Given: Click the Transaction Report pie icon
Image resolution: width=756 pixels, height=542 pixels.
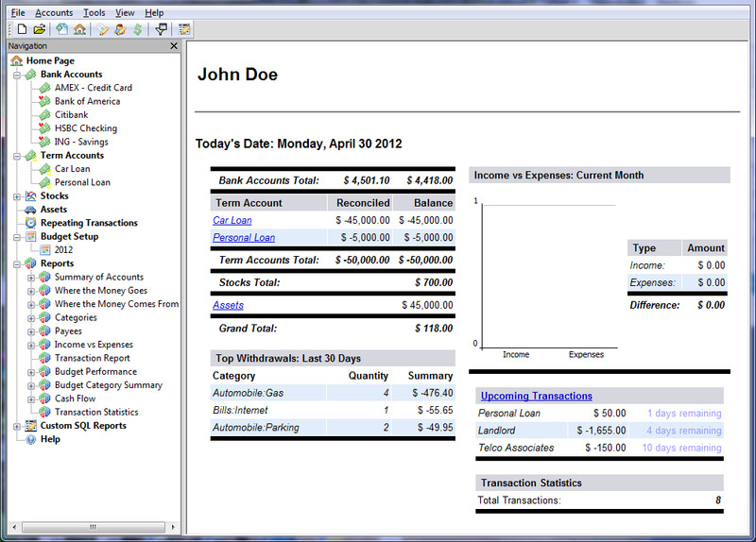Looking at the screenshot, I should [x=44, y=358].
